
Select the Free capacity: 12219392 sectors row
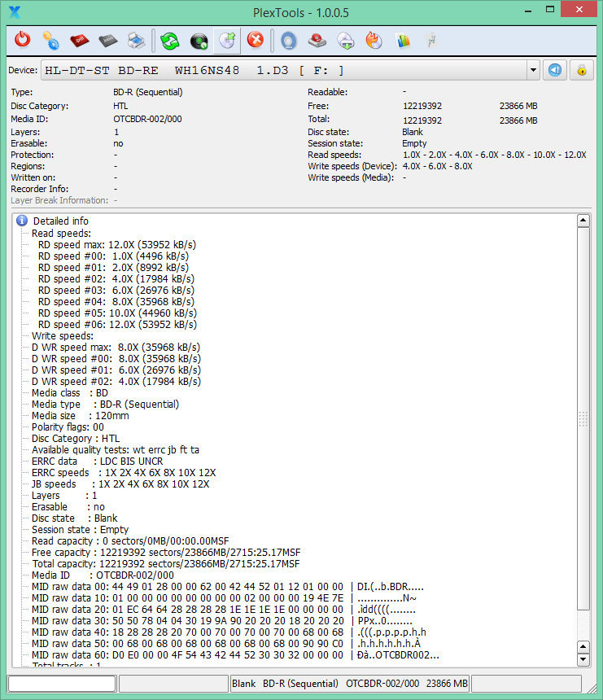pos(166,553)
